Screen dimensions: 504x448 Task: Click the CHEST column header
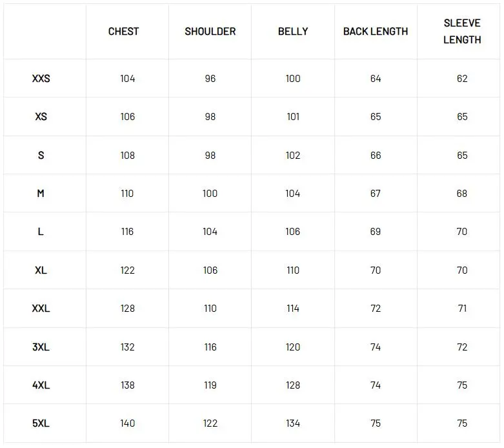tap(123, 32)
